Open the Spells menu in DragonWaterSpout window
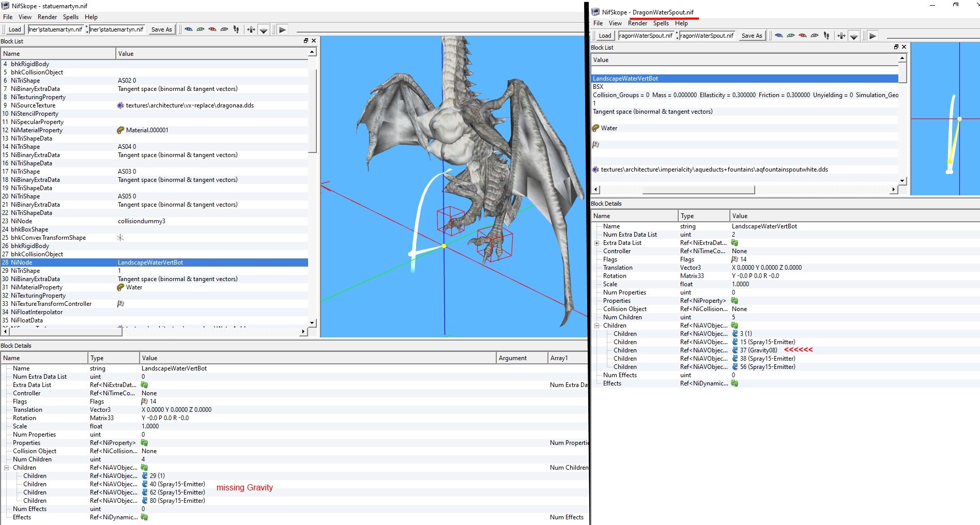 [661, 23]
